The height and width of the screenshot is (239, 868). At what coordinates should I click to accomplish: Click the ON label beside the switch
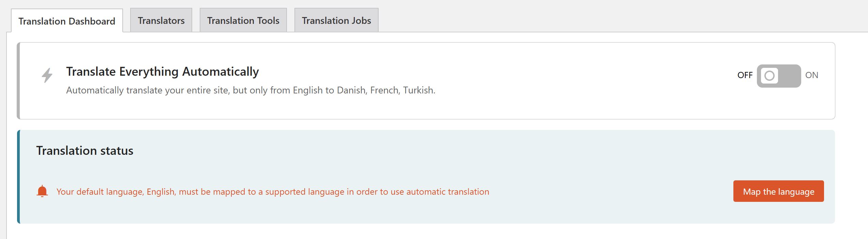click(811, 75)
